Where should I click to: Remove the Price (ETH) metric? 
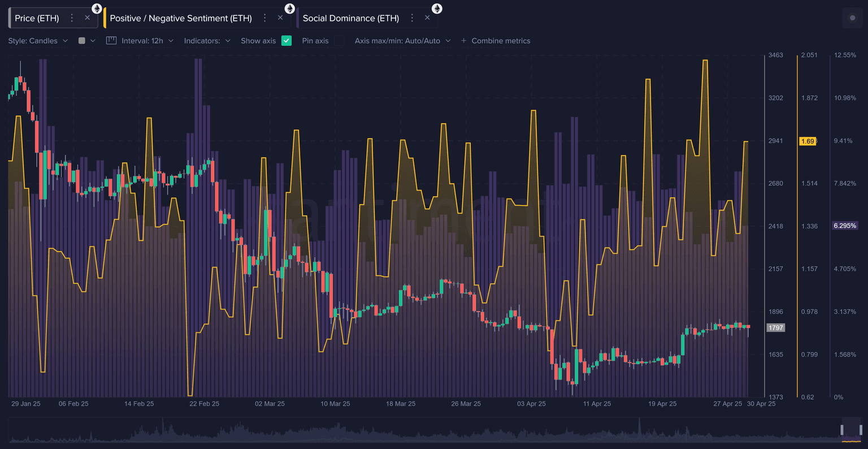point(88,18)
